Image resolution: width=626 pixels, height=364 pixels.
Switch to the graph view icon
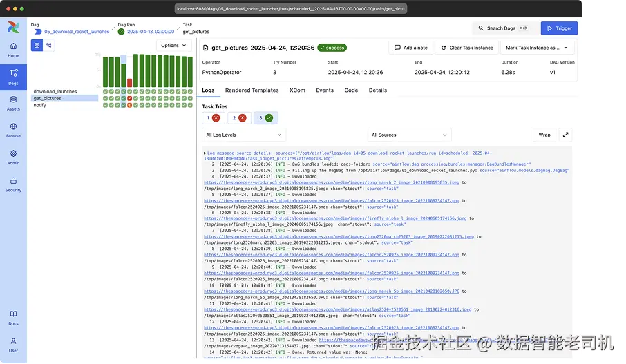point(48,45)
